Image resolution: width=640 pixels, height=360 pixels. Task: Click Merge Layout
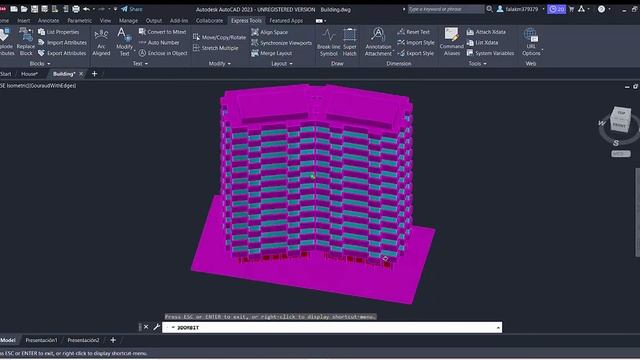(x=271, y=53)
